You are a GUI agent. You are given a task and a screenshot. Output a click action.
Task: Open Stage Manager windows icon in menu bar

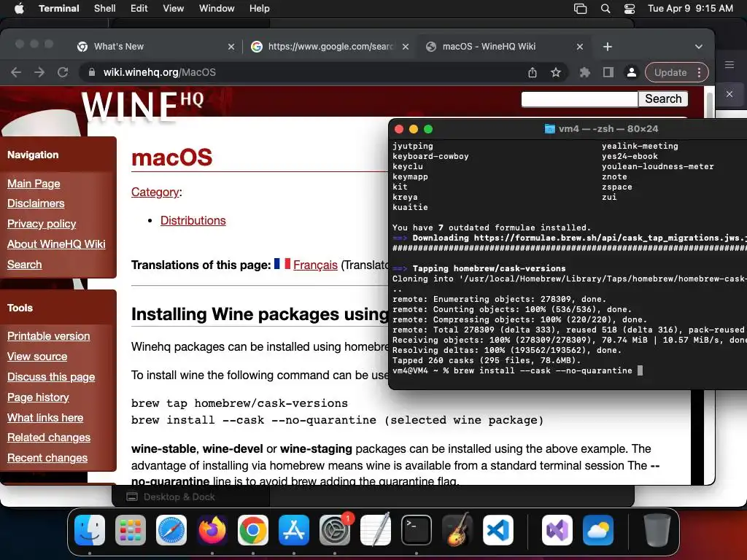tap(580, 9)
